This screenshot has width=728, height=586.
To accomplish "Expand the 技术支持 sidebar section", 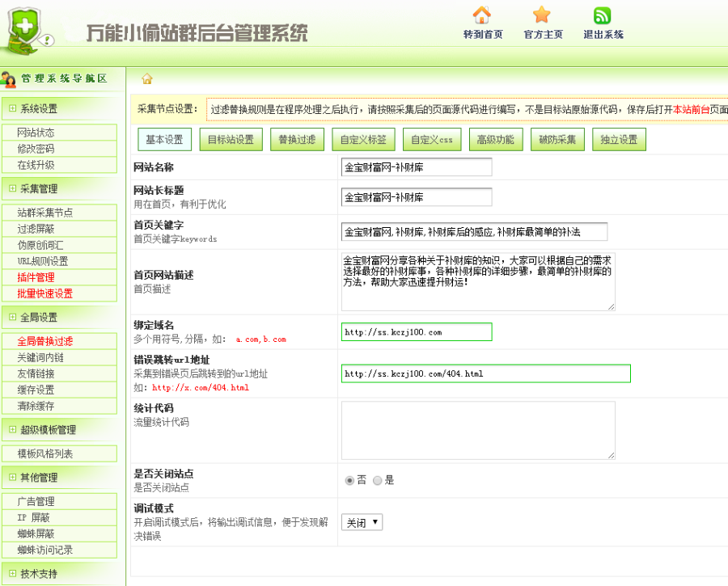I will pyautogui.click(x=12, y=573).
